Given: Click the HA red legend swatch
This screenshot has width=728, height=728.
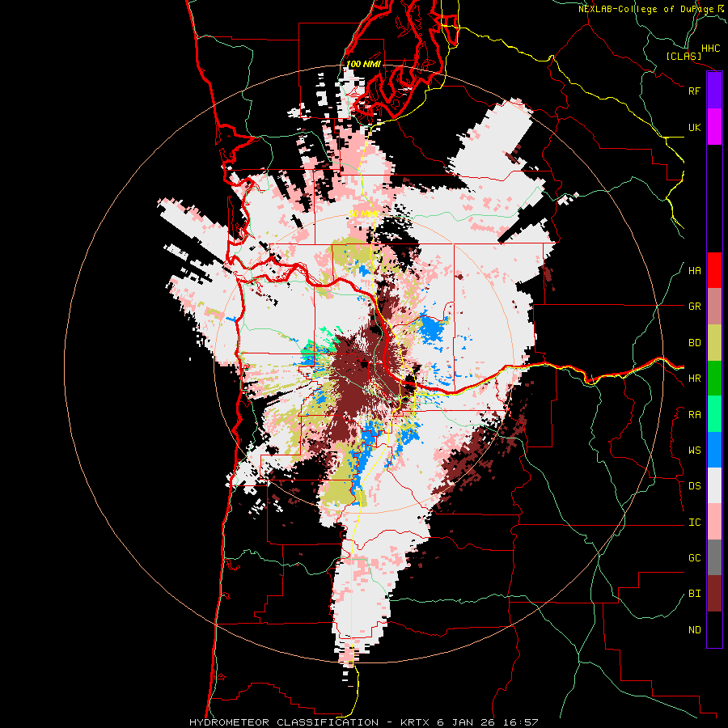Looking at the screenshot, I should coord(714,270).
